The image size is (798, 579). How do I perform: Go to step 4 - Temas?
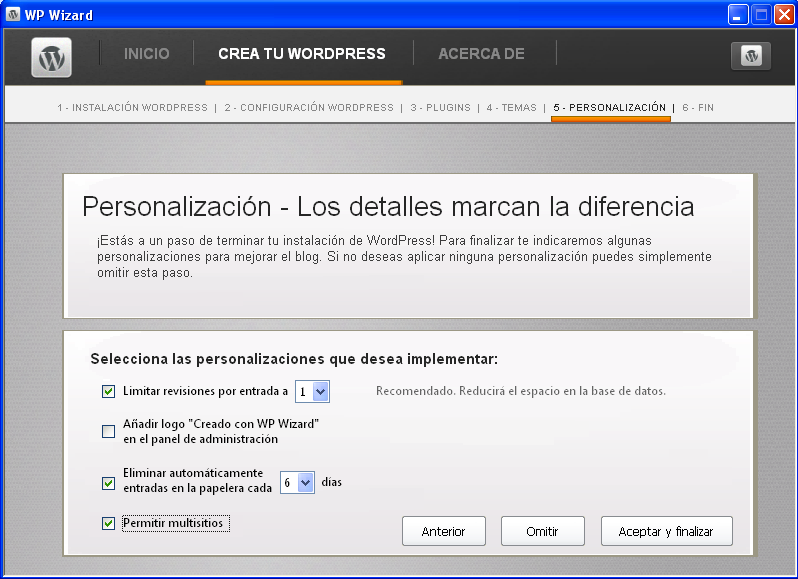pyautogui.click(x=511, y=107)
